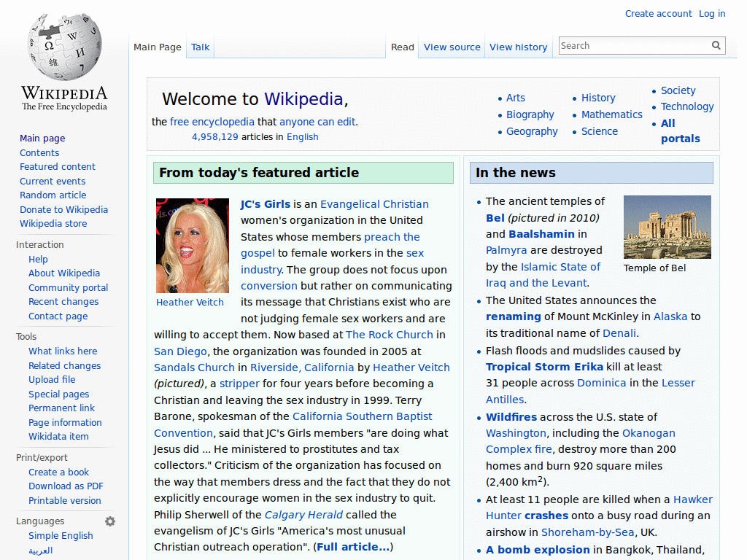
Task: Open Tropical Storm Erika link
Action: pyautogui.click(x=544, y=367)
